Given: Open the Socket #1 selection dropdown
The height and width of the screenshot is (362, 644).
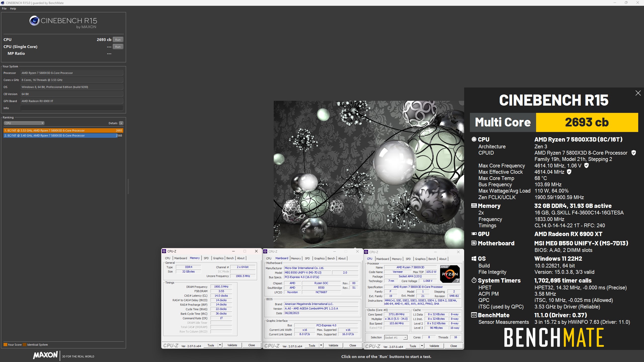Looking at the screenshot, I should (396, 337).
